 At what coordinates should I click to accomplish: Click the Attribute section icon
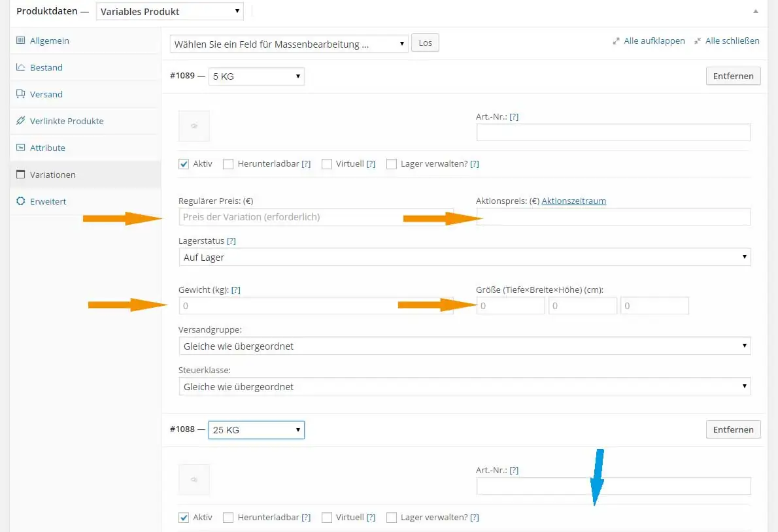(20, 148)
